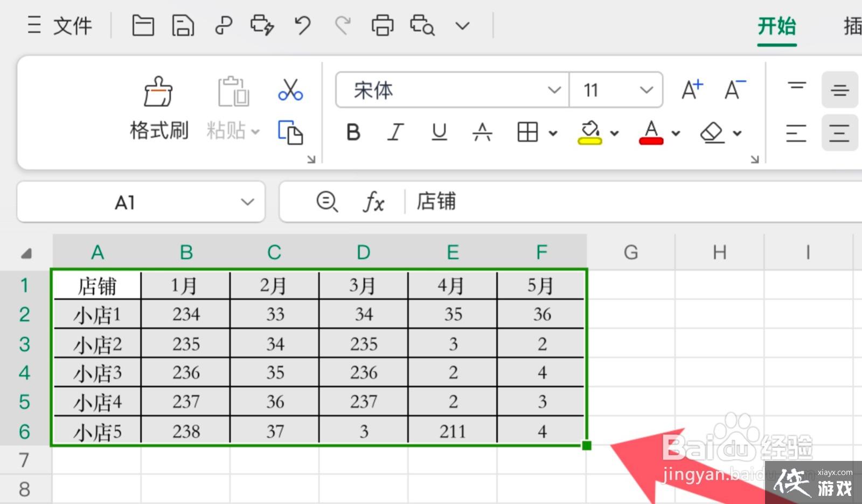Viewport: 862px width, 504px height.
Task: Apply yellow fill color
Action: click(x=590, y=132)
